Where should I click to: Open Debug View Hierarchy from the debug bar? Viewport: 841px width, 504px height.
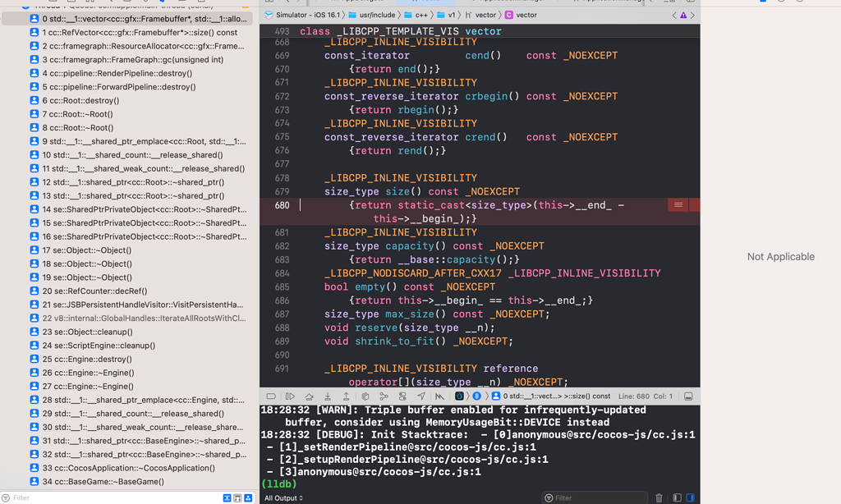tap(364, 396)
